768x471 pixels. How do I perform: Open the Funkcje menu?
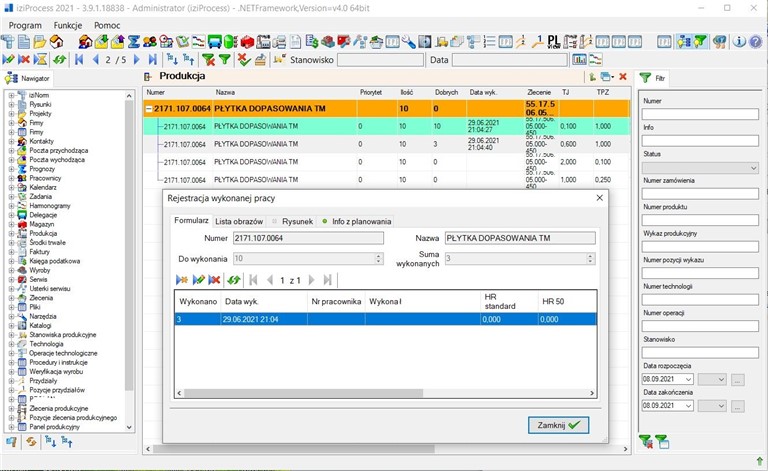(68, 25)
